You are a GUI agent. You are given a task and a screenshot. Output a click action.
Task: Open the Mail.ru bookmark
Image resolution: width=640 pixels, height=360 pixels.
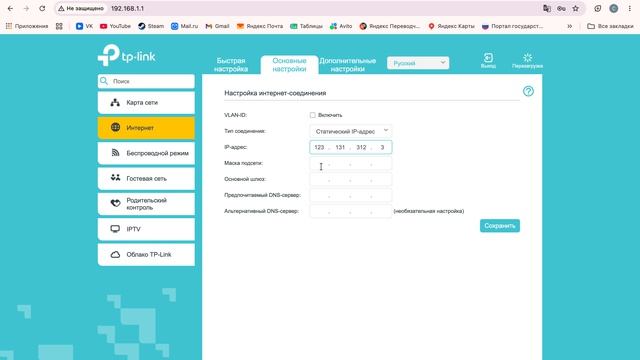184,26
